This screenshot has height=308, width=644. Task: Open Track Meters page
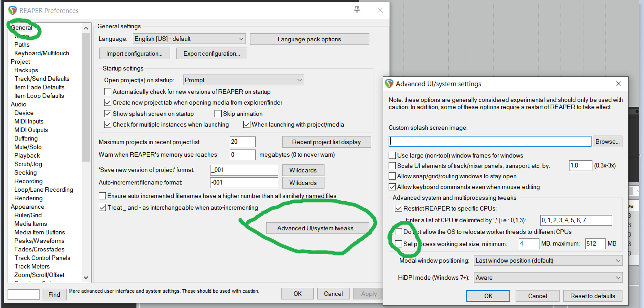click(x=32, y=266)
